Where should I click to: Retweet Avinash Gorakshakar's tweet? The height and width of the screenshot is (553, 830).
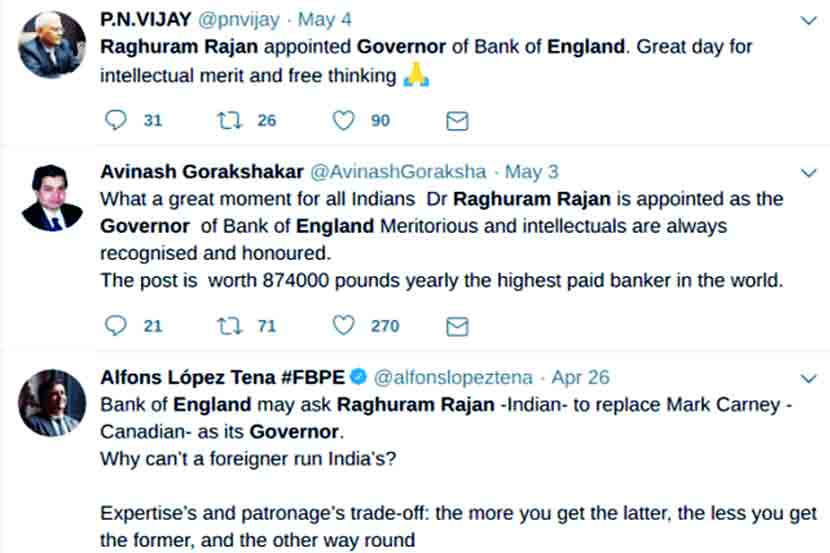[229, 326]
